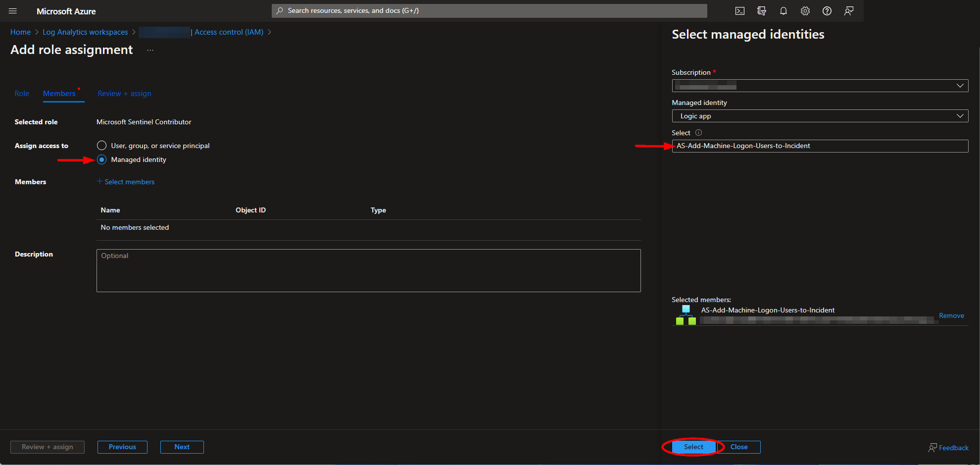The width and height of the screenshot is (980, 465).
Task: Click the Logic app icon in selected members
Action: click(686, 315)
